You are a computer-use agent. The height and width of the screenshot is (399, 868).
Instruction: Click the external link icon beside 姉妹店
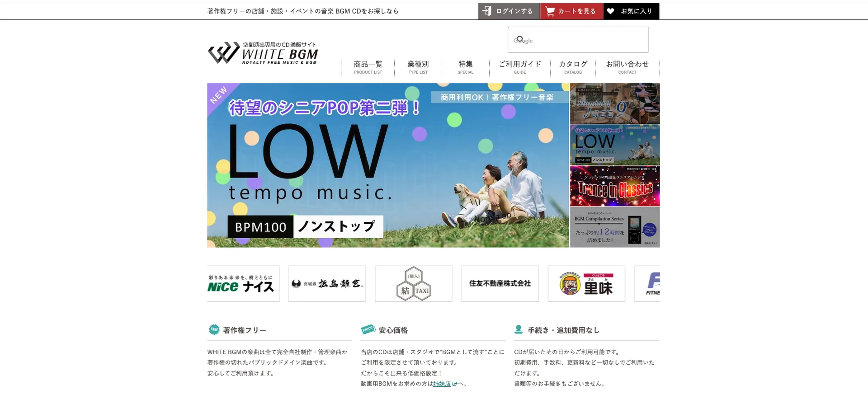pos(455,384)
